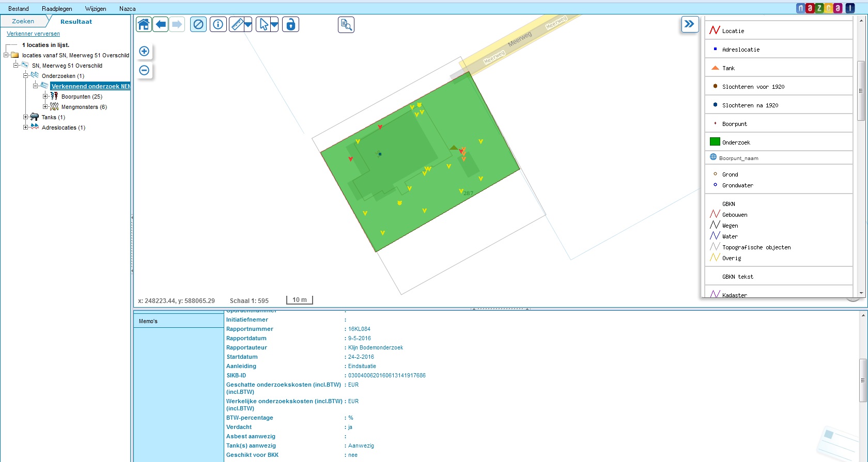Open the ruler tool dropdown arrow
The height and width of the screenshot is (462, 868).
[248, 24]
